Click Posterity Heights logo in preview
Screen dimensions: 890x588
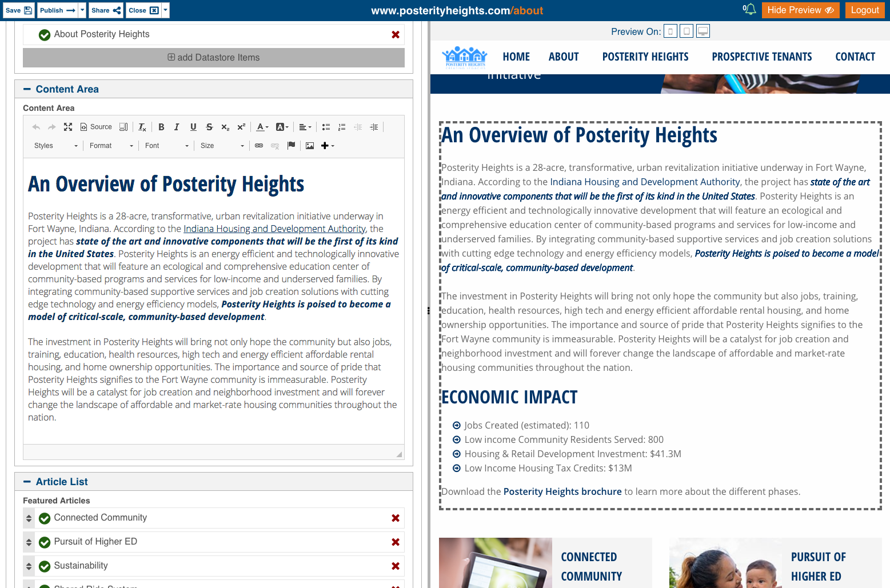pyautogui.click(x=465, y=57)
